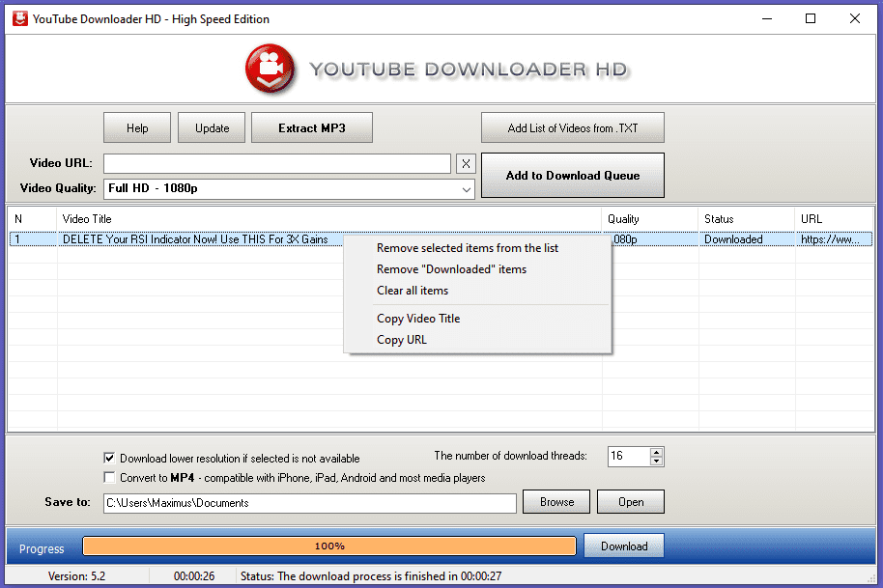Clear the Video URL field with the X button
The image size is (883, 588).
point(466,164)
